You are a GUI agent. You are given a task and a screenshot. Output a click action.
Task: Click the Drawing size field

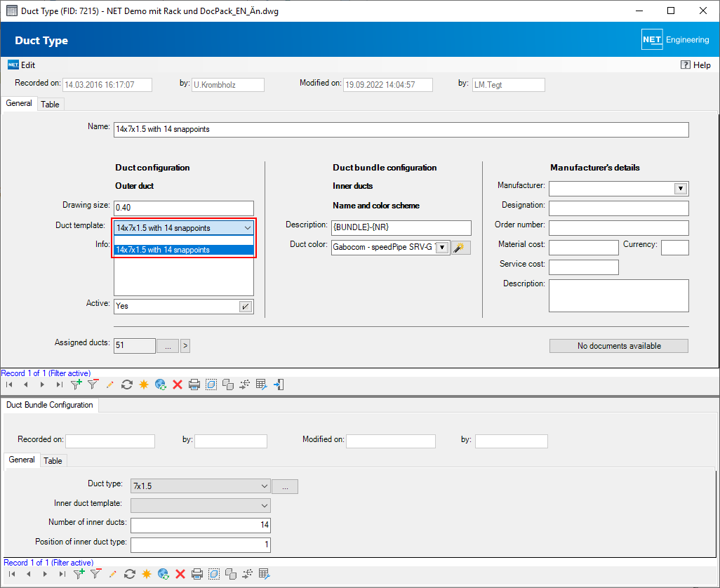click(x=184, y=208)
